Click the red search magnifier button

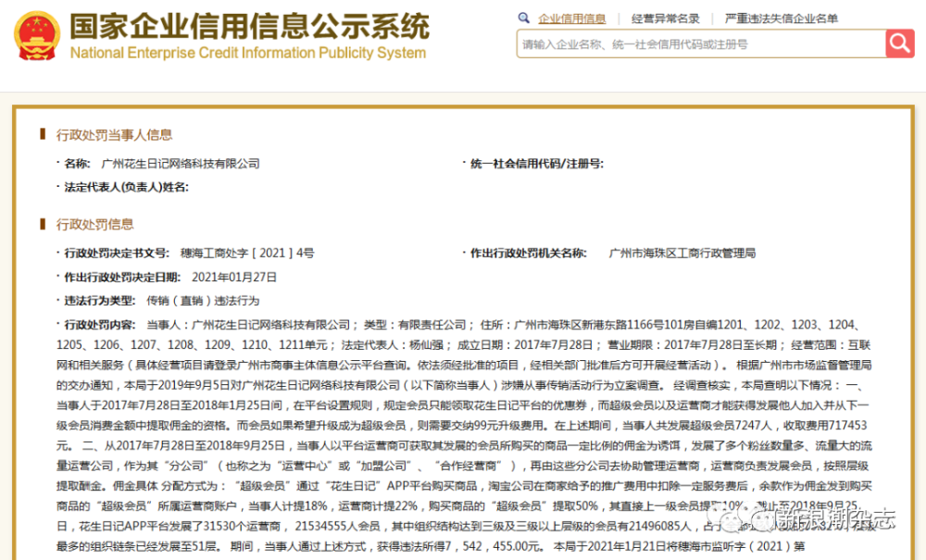click(x=900, y=44)
